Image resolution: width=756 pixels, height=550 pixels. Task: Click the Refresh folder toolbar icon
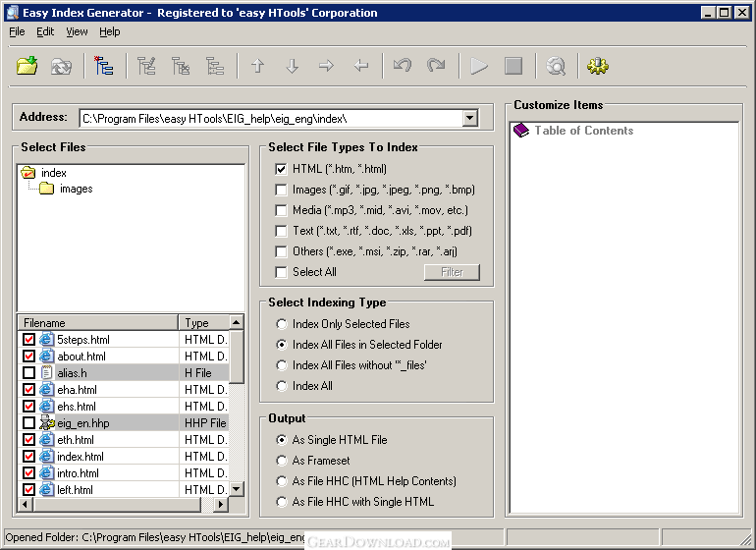[61, 66]
